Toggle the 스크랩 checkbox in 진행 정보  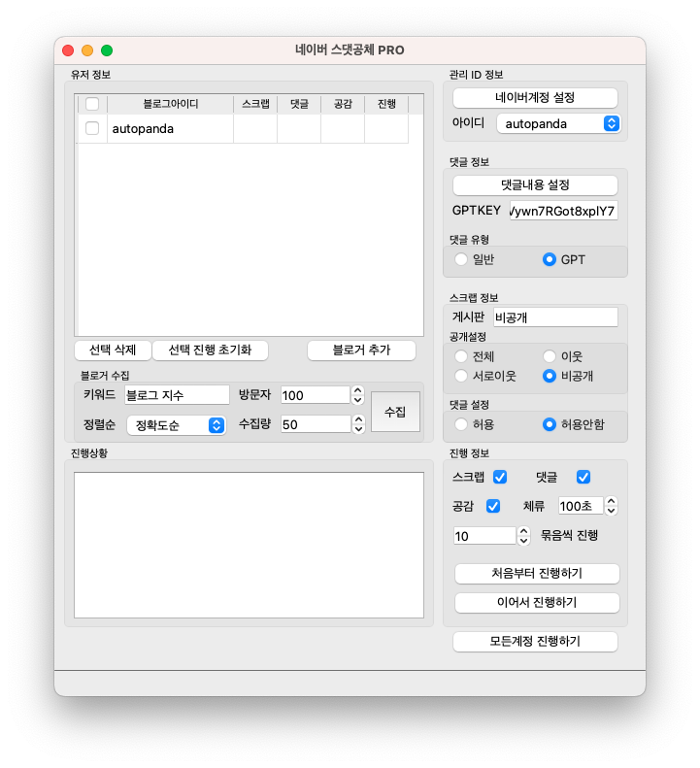pos(500,477)
